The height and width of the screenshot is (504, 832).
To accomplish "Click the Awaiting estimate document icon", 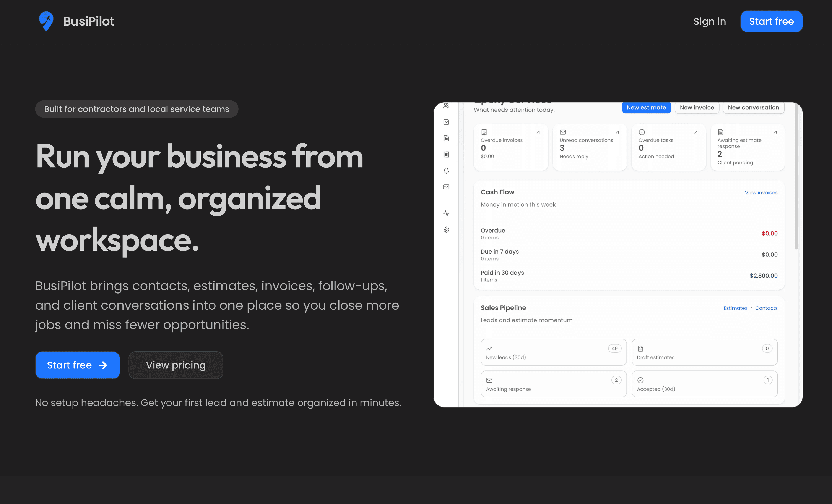I will click(721, 132).
